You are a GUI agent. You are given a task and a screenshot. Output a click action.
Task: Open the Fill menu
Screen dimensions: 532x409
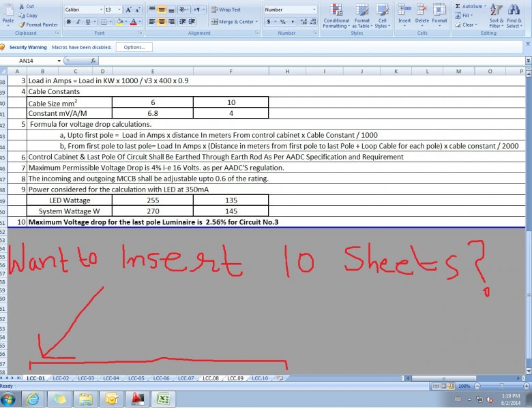(x=464, y=15)
